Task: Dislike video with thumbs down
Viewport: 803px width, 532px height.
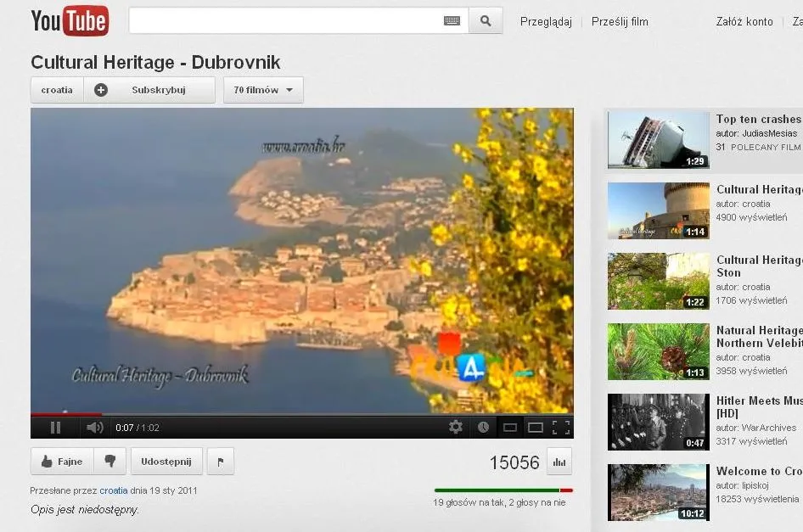Action: [110, 462]
